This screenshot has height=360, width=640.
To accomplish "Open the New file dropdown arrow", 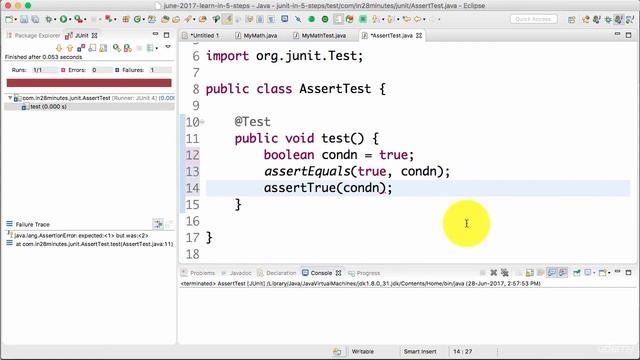I will 16,20.
